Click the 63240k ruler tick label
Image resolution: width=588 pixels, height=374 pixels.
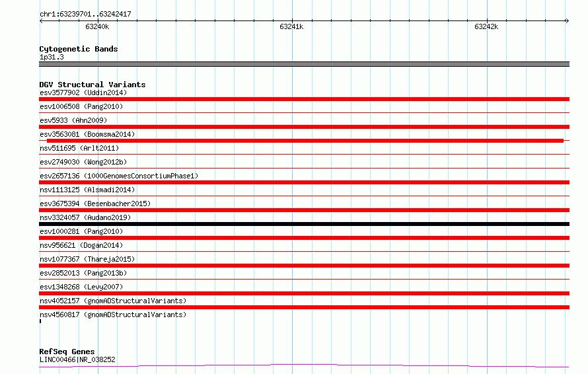point(97,27)
